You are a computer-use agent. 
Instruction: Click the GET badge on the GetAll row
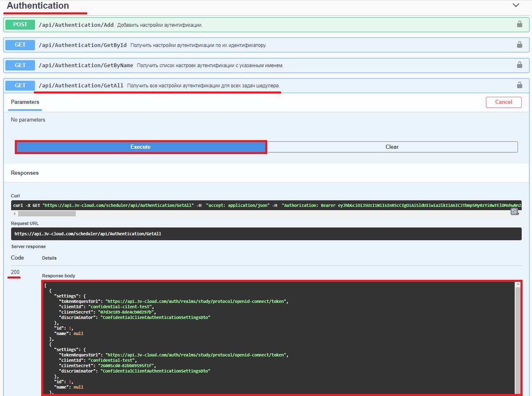20,85
